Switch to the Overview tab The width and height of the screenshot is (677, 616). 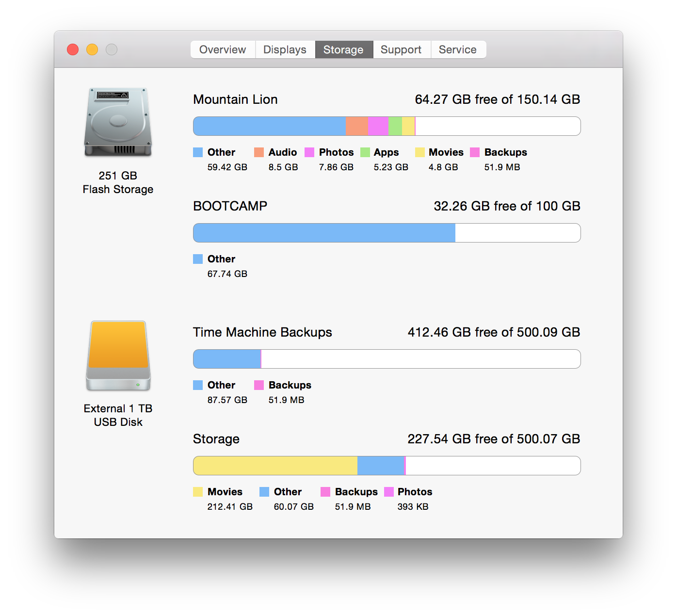(223, 49)
